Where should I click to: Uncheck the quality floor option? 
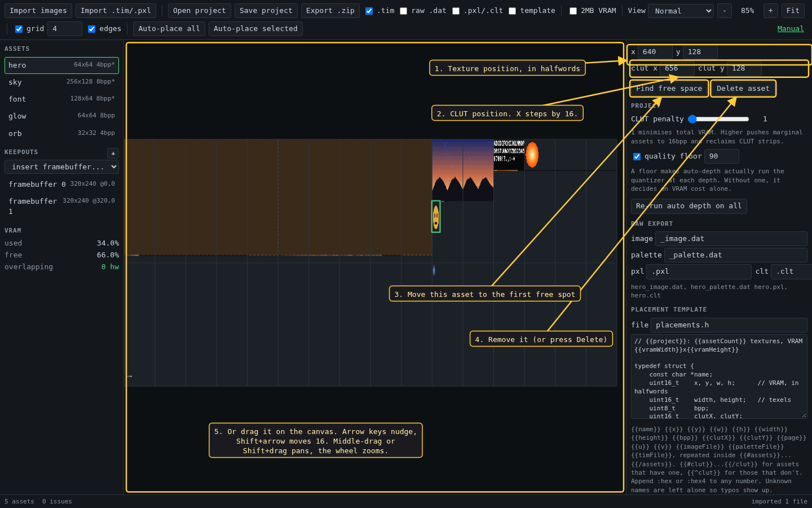coord(637,156)
